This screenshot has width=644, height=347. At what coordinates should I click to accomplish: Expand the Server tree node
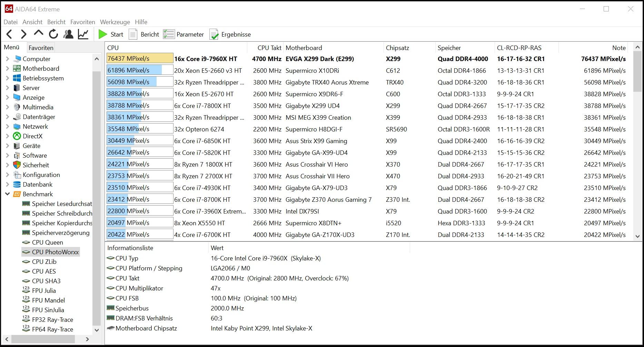pos(7,88)
